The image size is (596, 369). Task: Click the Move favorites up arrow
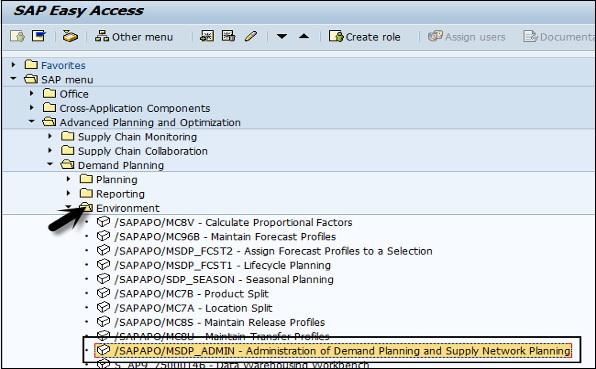pos(304,36)
